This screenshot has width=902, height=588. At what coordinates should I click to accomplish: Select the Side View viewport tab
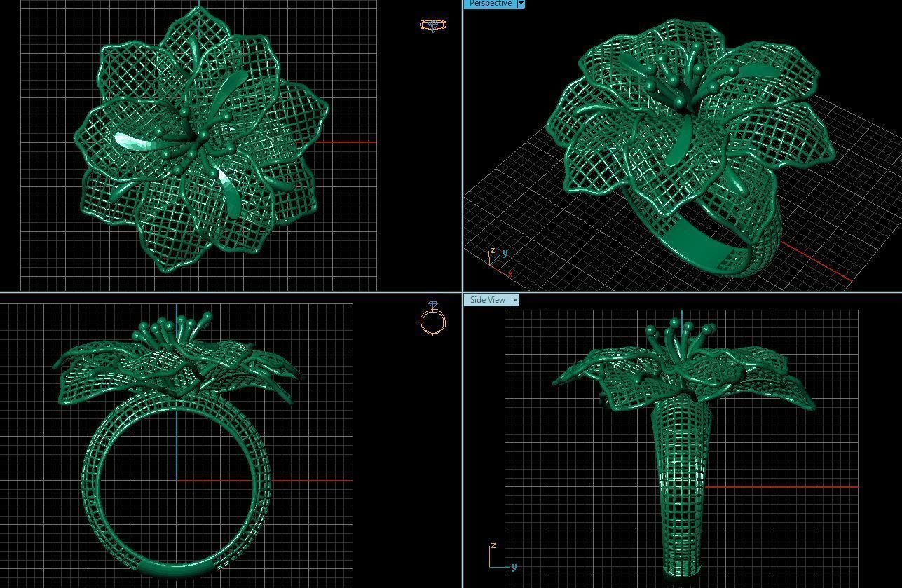tap(487, 300)
